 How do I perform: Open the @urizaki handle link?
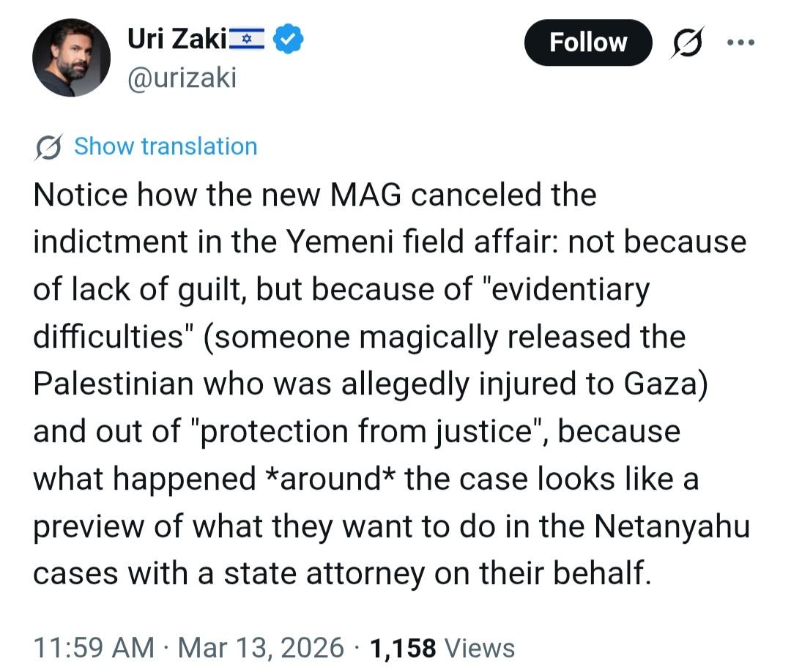coord(182,77)
